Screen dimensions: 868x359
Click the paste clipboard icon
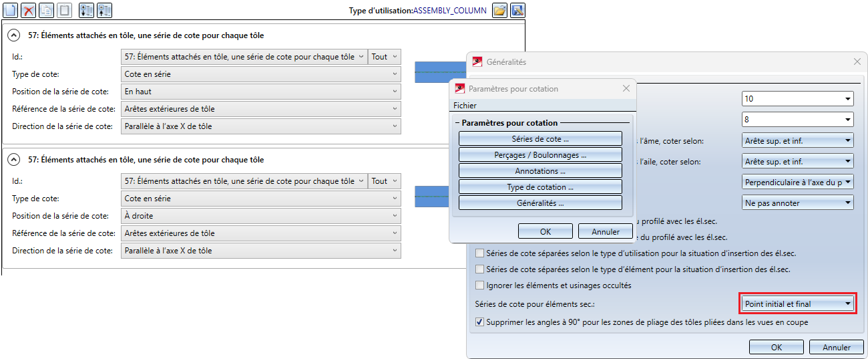(65, 10)
